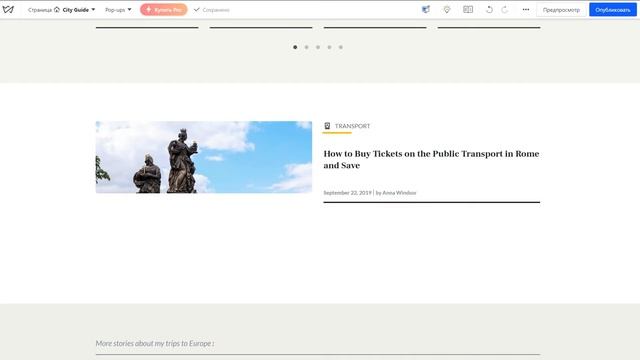This screenshot has height=360, width=640.
Task: Select the fifth carousel dot
Action: pos(341,47)
